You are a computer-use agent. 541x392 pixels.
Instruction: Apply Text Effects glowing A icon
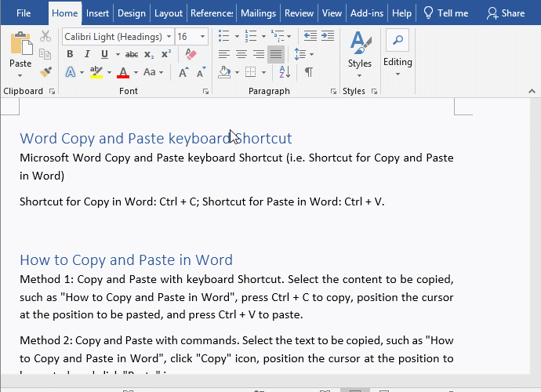71,72
